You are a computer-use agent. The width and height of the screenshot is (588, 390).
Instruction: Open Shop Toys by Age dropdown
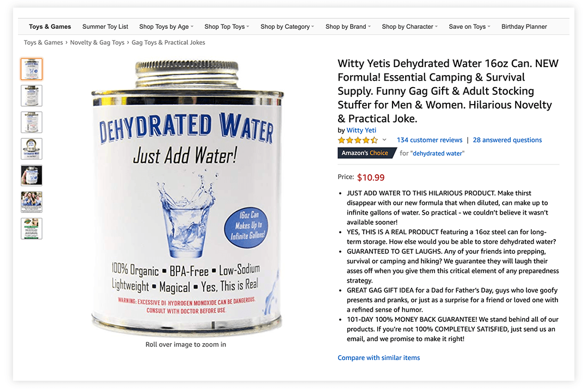click(166, 27)
